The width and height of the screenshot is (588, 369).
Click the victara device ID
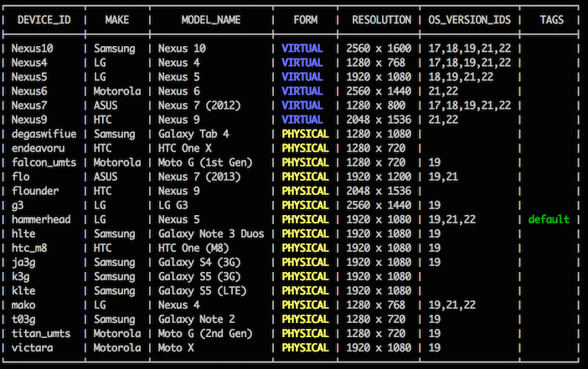[33, 347]
